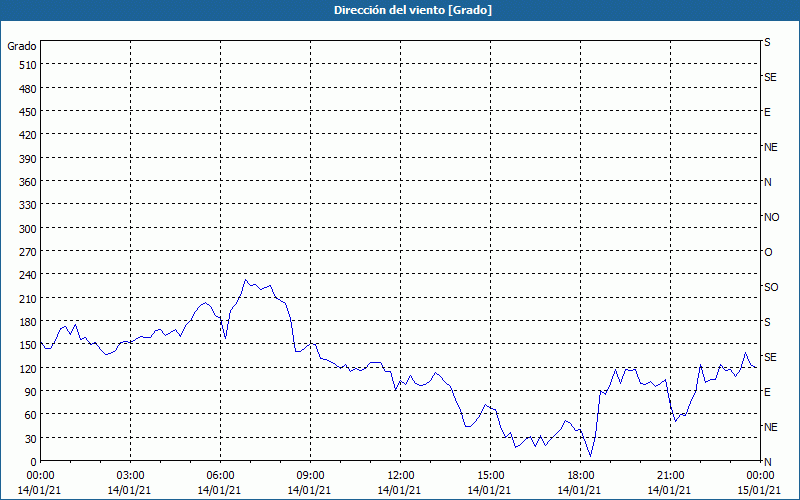The width and height of the screenshot is (800, 500).
Task: Click the 300 degree axis label
Action: [x=28, y=229]
